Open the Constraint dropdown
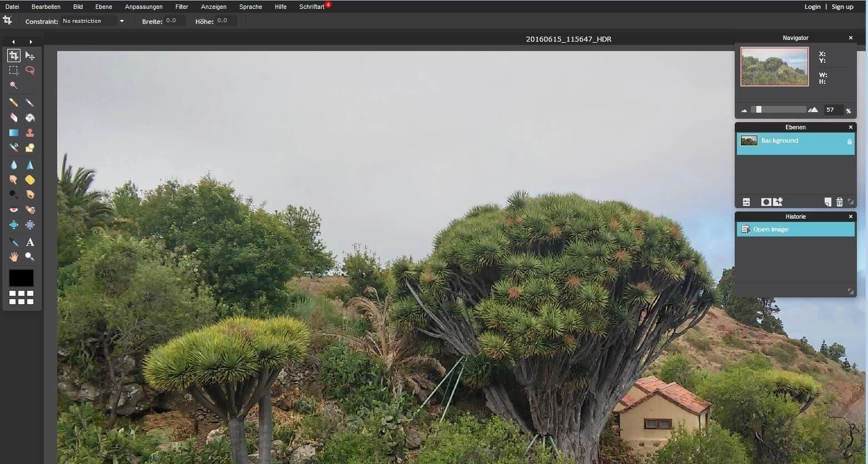Image resolution: width=868 pixels, height=464 pixels. (93, 21)
